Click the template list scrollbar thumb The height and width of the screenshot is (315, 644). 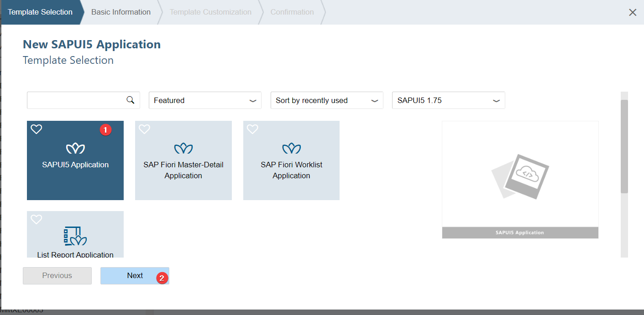[624, 146]
